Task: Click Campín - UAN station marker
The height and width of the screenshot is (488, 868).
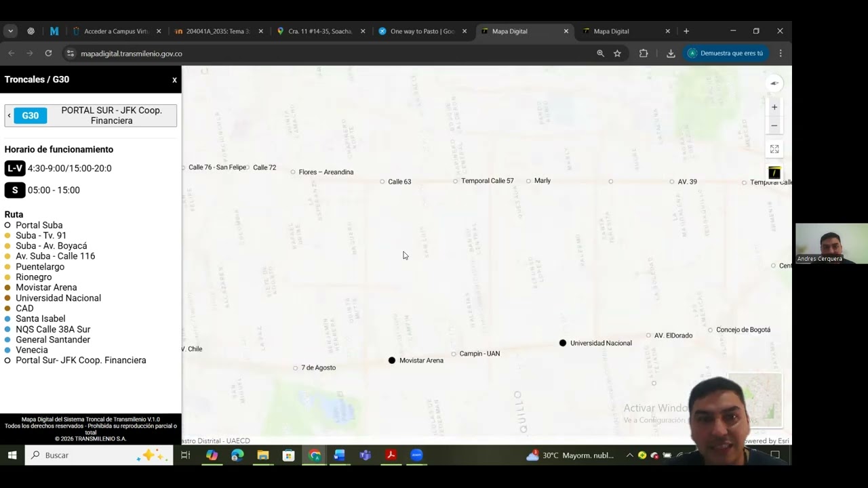Action: [454, 354]
